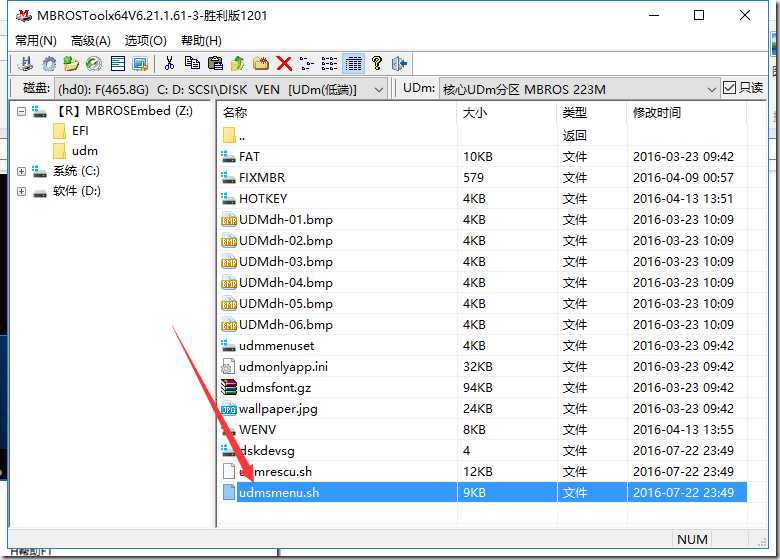Select 【R】MBROSEmbed (Z:) drive in tree

click(x=123, y=110)
